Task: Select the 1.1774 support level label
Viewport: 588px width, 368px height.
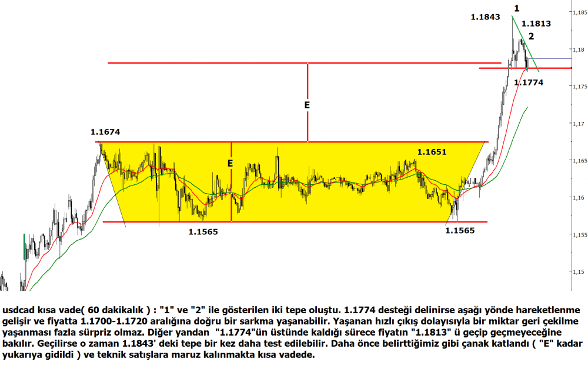Action: pos(529,82)
